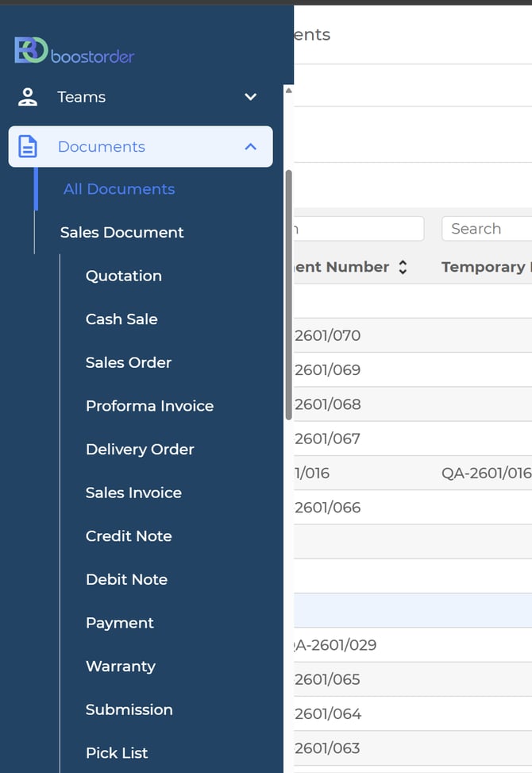The image size is (532, 773).
Task: Open Sales Invoice page
Action: tap(133, 493)
